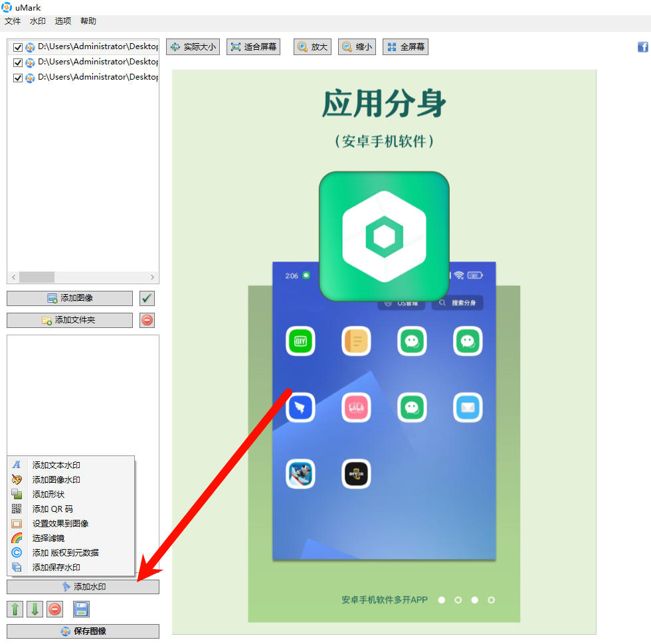Image resolution: width=651 pixels, height=644 pixels.
Task: Click the 添加文件夹 button
Action: click(x=70, y=320)
